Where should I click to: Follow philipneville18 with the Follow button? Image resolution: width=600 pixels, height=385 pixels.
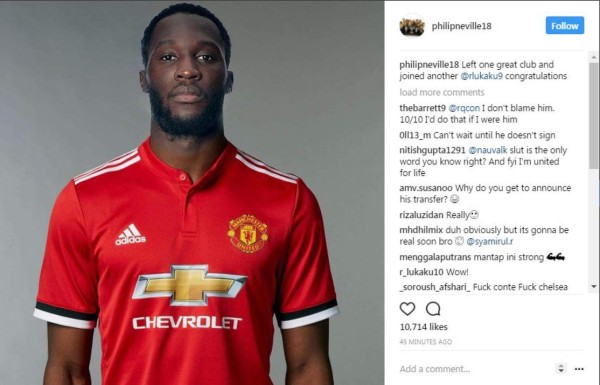click(x=565, y=26)
